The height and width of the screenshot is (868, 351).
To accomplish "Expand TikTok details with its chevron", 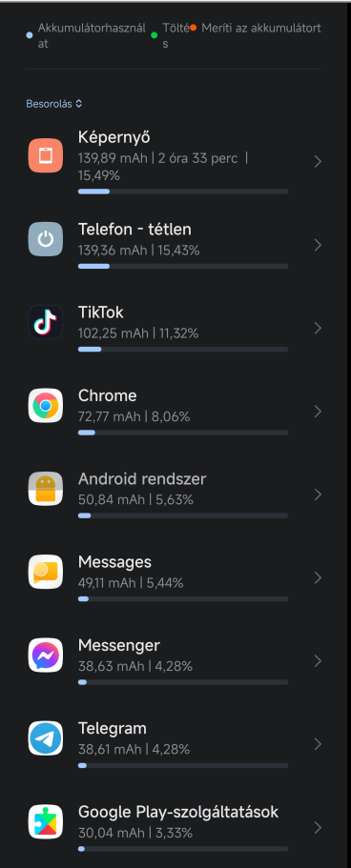I will tap(318, 329).
